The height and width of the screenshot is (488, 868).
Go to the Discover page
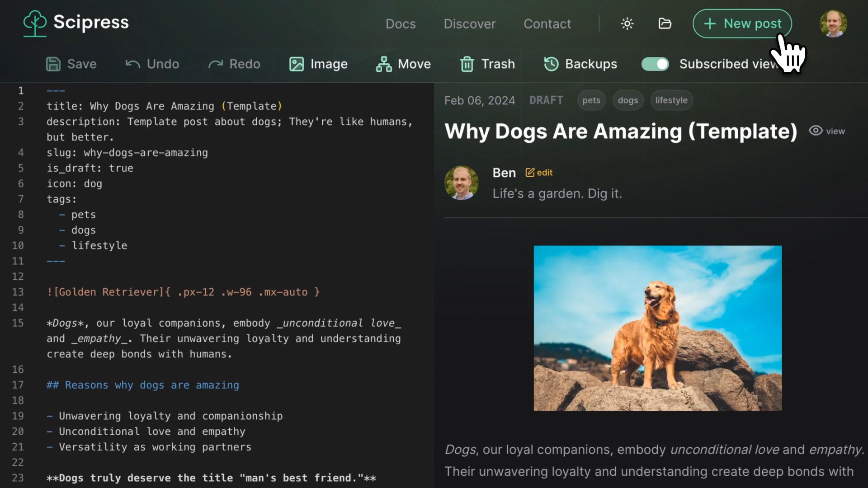tap(470, 23)
